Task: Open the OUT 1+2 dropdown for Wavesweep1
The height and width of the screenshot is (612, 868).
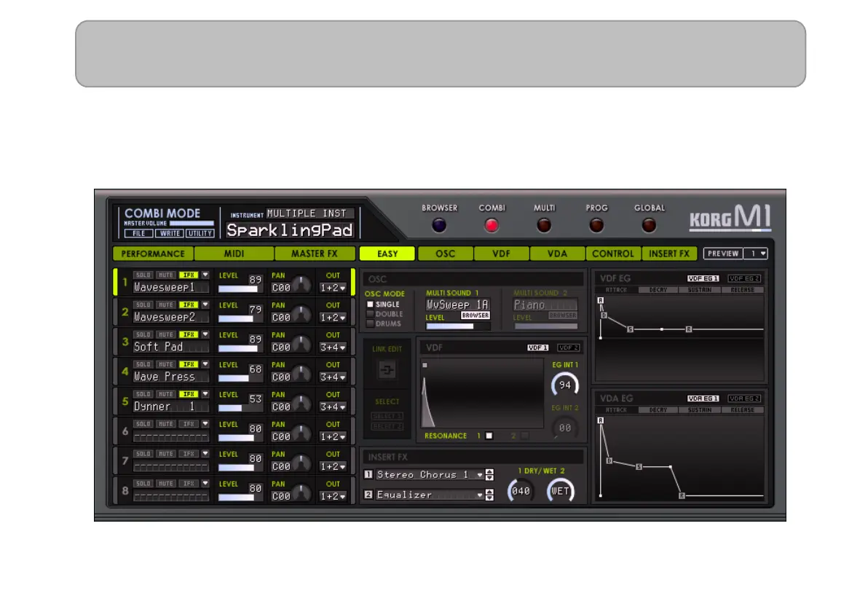Action: tap(333, 288)
